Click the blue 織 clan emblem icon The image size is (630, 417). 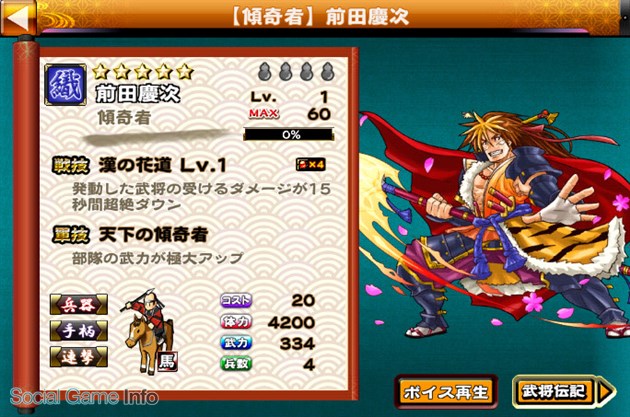point(65,85)
